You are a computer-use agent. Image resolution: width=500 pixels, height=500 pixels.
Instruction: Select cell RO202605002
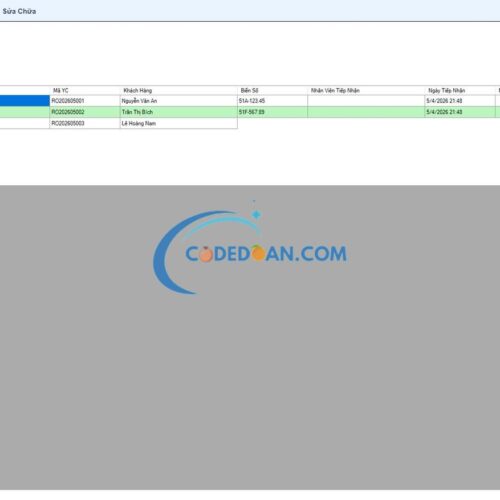tap(85, 112)
